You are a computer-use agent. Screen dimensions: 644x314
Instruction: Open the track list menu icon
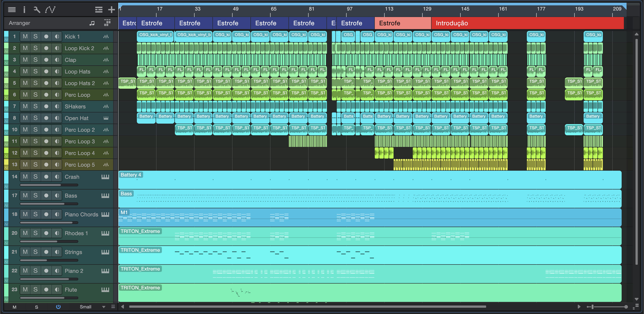[12, 9]
